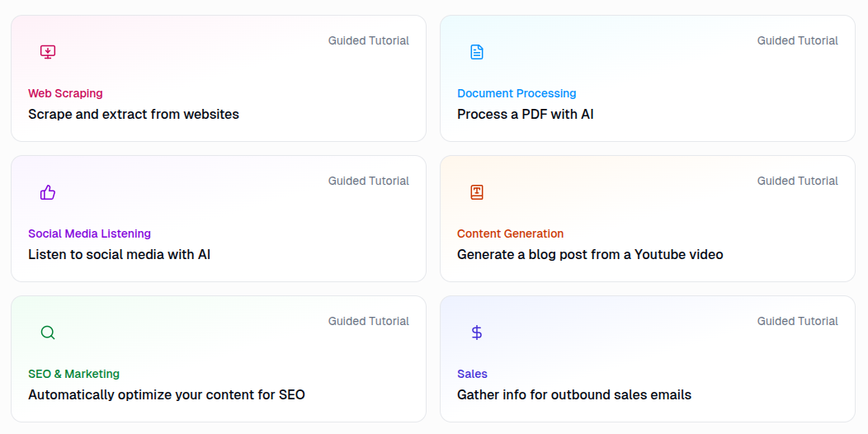Click the SEO & Marketing magnifier icon
The height and width of the screenshot is (434, 868).
point(48,333)
